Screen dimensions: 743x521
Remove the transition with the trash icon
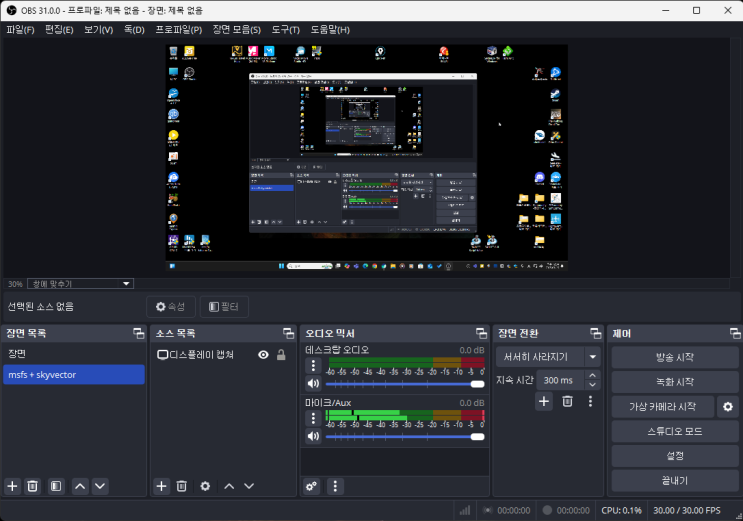point(567,401)
